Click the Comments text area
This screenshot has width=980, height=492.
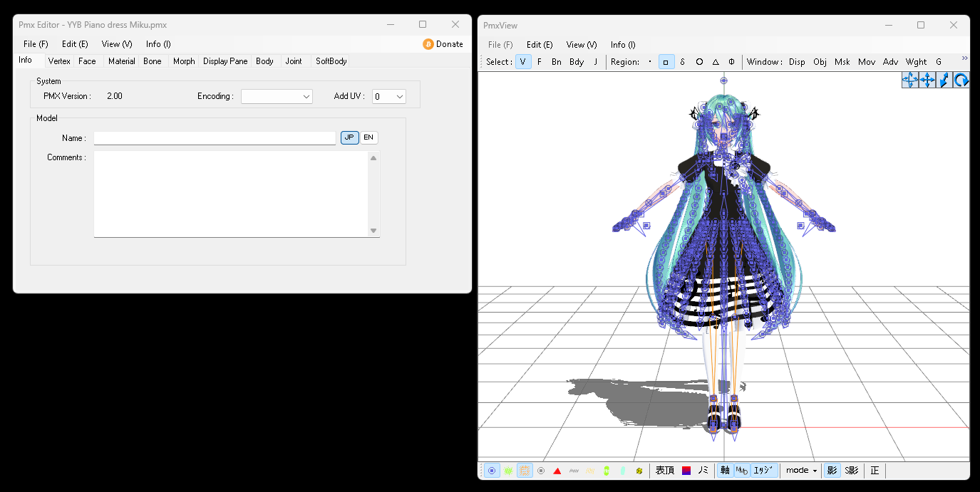coord(237,194)
